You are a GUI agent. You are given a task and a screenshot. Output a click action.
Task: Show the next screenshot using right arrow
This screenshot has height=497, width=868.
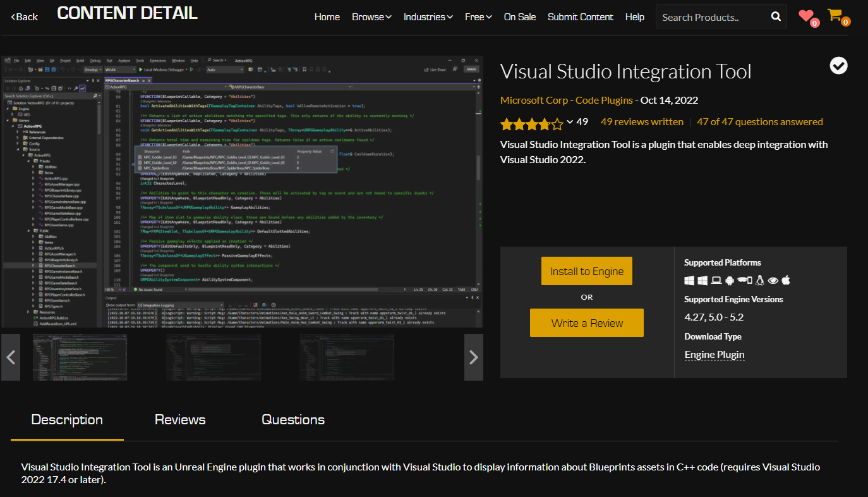474,357
